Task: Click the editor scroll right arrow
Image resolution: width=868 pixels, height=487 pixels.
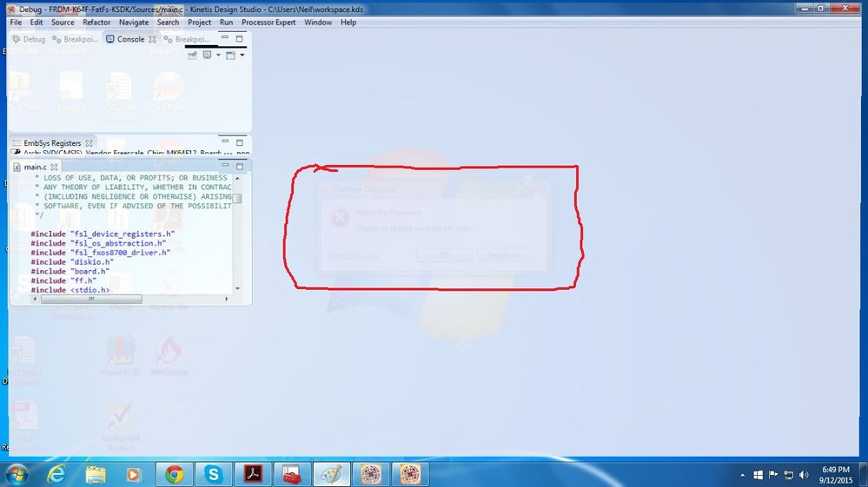Action: point(227,299)
